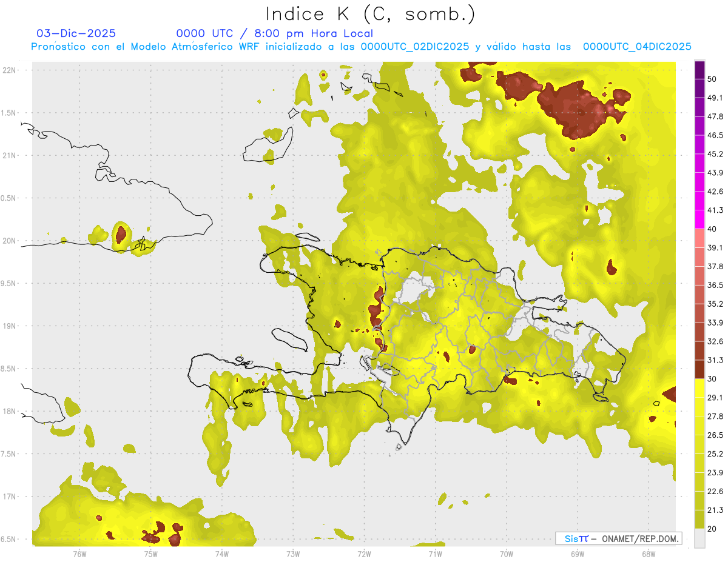Image resolution: width=728 pixels, height=562 pixels.
Task: Click legend value '30'
Action: [x=712, y=379]
